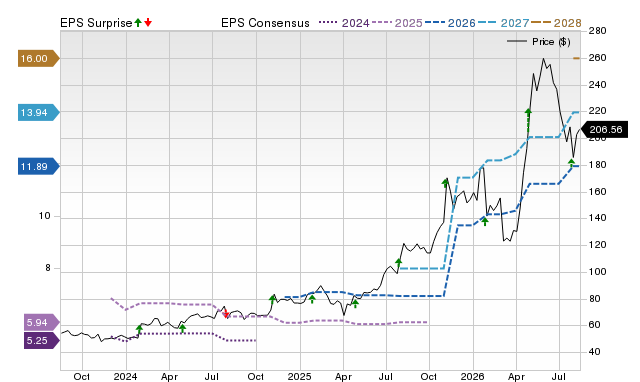Click the 260 label on the price axis
The image size is (640, 382).
598,58
